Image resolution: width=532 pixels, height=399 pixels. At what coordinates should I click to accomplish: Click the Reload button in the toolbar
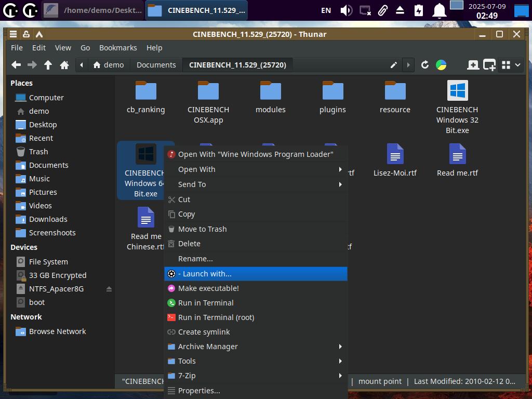424,65
